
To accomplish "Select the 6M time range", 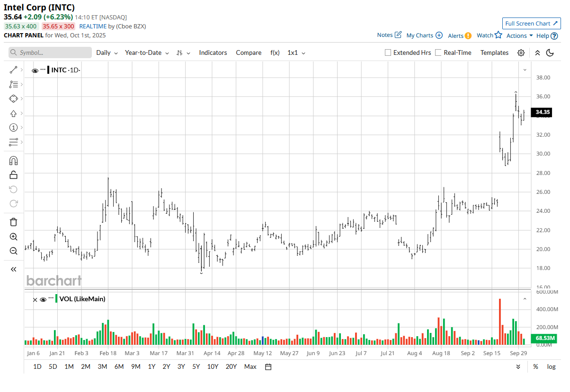I will tap(119, 366).
